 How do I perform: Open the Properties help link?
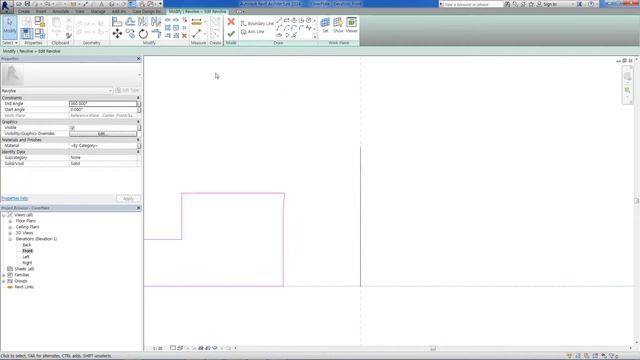point(15,198)
